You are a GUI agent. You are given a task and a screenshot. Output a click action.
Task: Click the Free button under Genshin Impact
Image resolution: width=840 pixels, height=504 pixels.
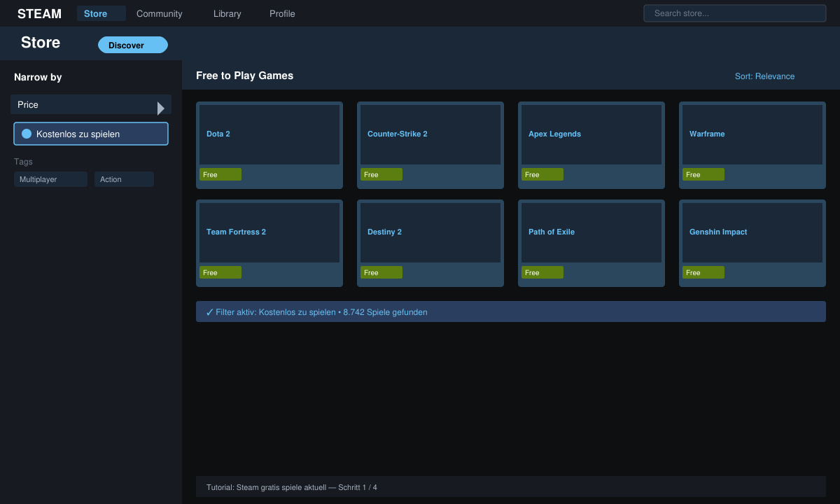point(703,272)
